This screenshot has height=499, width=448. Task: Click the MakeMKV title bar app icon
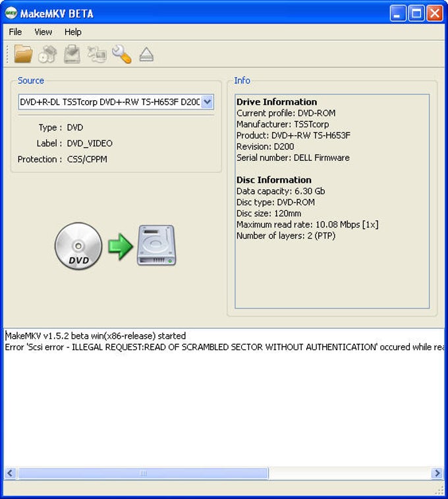[x=11, y=13]
